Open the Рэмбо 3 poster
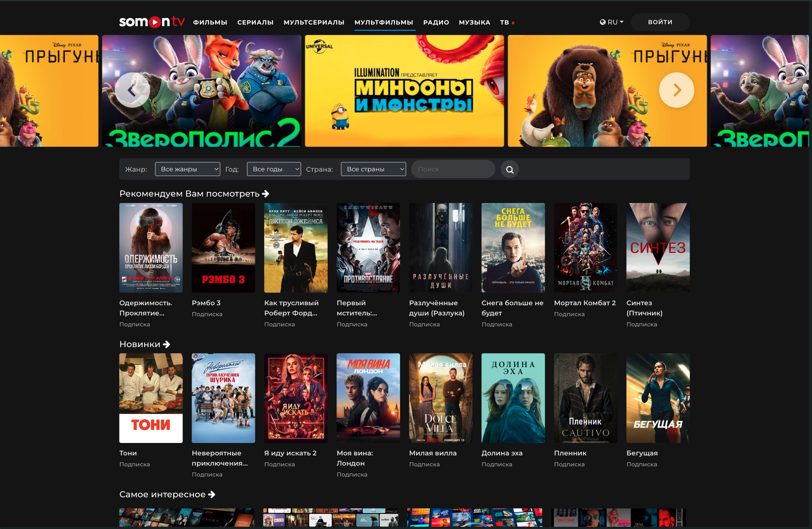Viewport: 812px width, 529px height. tap(223, 248)
